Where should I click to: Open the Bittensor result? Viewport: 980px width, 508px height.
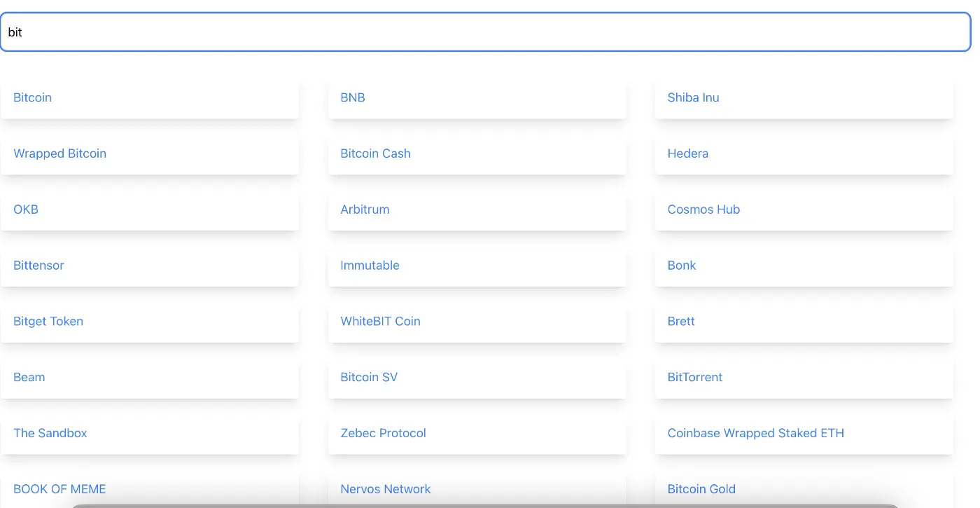pyautogui.click(x=38, y=266)
